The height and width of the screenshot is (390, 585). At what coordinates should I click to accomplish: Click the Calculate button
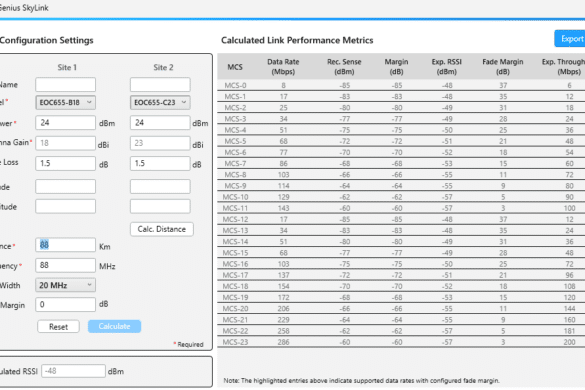(115, 327)
